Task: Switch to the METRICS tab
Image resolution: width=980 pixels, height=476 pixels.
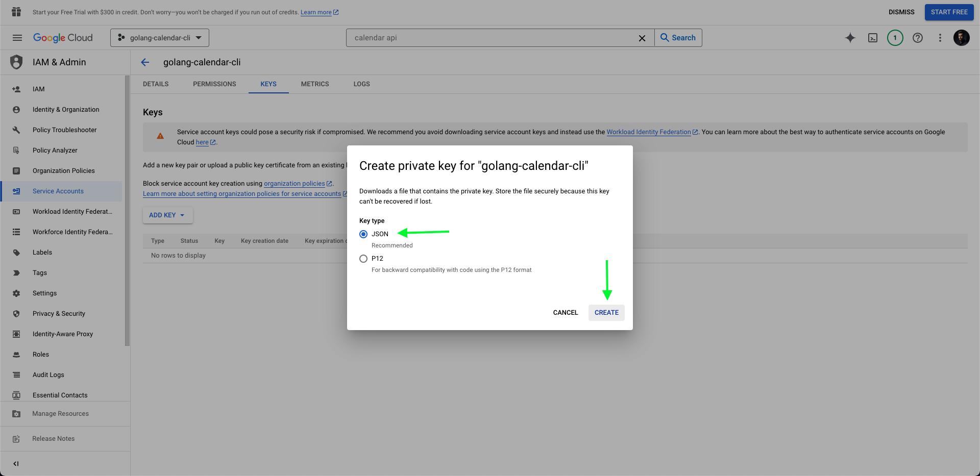Action: [x=315, y=84]
